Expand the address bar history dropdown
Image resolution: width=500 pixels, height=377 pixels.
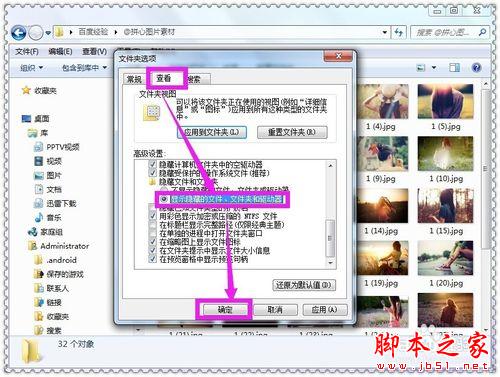tap(385, 32)
